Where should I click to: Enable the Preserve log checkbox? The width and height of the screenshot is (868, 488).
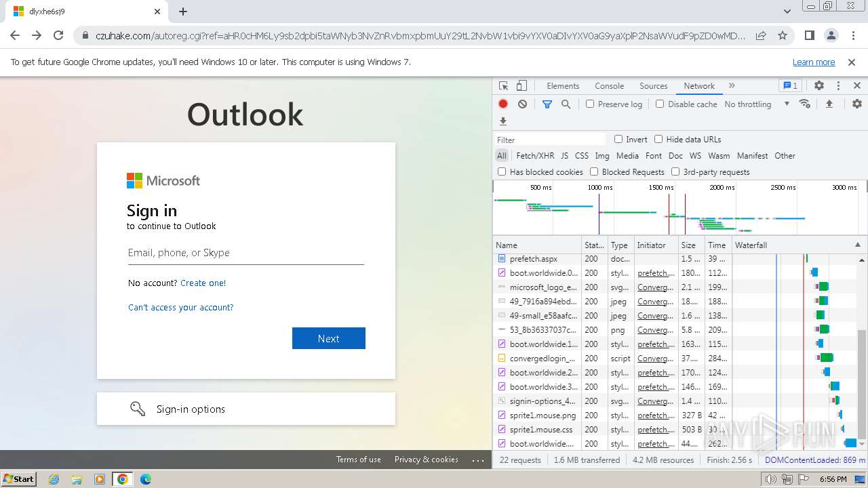click(590, 104)
